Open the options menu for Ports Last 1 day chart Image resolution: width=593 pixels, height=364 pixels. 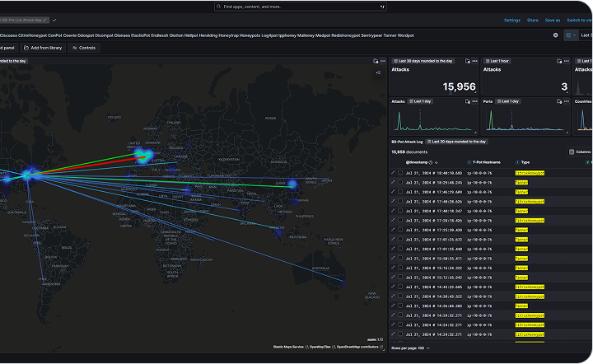[566, 101]
